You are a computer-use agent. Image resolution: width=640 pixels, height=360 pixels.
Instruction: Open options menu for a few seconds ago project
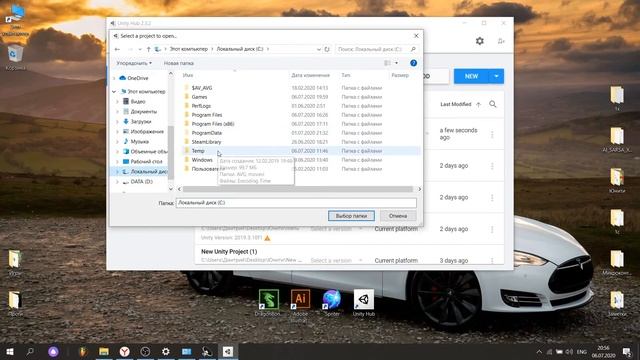coord(492,134)
